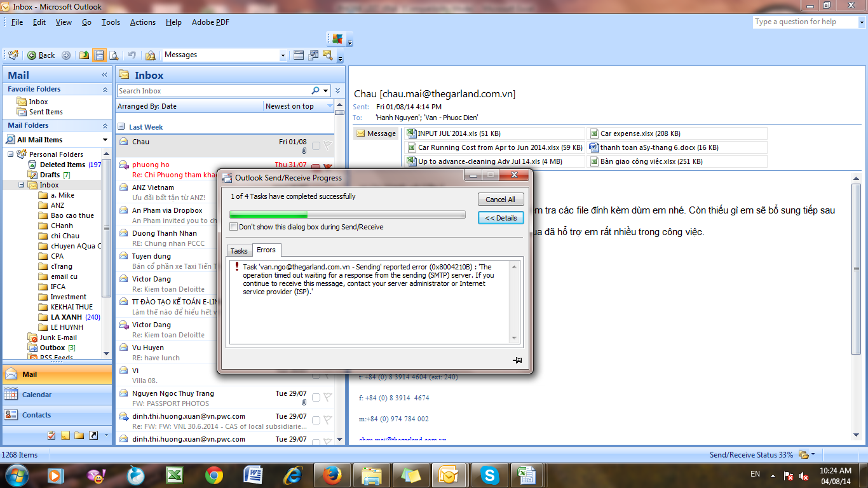This screenshot has height=488, width=868.
Task: Expand the Query Builder chevron beside search
Action: 338,91
